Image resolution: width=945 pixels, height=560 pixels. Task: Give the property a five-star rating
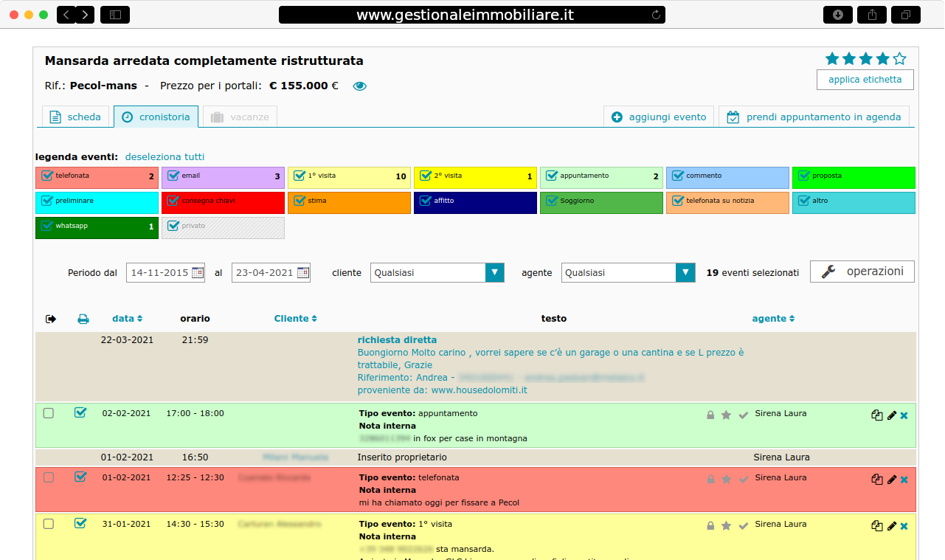[x=899, y=58]
